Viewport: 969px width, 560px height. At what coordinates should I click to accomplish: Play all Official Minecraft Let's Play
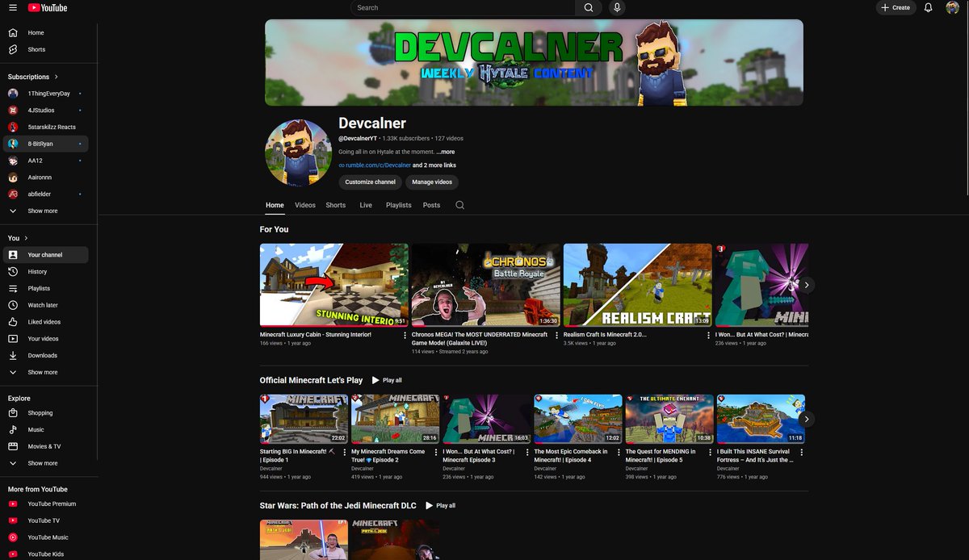tap(387, 380)
